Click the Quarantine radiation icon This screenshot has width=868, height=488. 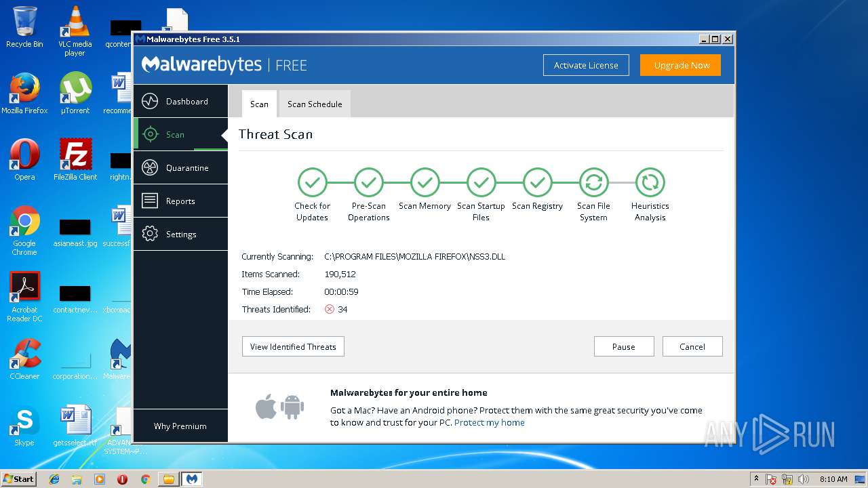click(x=150, y=167)
